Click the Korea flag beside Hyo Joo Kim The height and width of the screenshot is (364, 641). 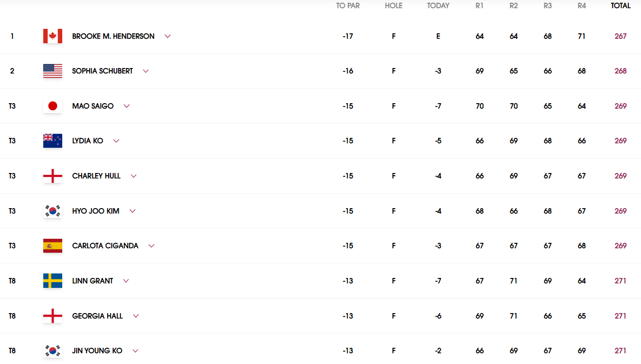53,211
